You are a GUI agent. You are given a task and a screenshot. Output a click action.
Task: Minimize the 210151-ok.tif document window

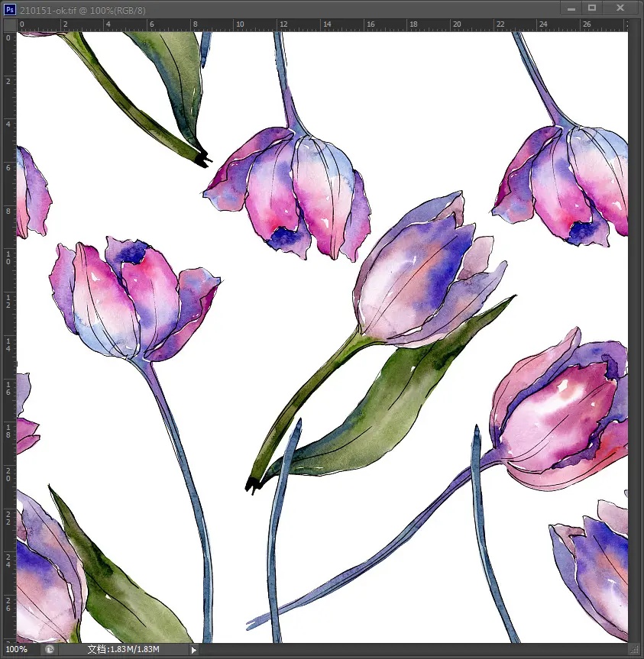pyautogui.click(x=571, y=8)
